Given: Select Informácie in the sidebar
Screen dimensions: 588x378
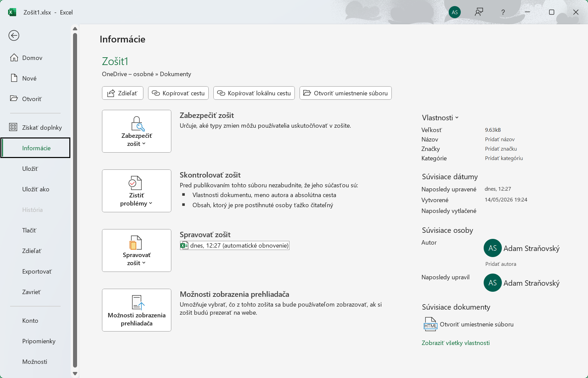Looking at the screenshot, I should coord(35,148).
